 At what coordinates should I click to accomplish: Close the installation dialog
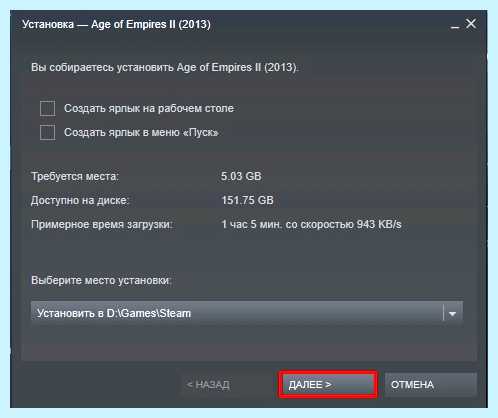tap(471, 24)
